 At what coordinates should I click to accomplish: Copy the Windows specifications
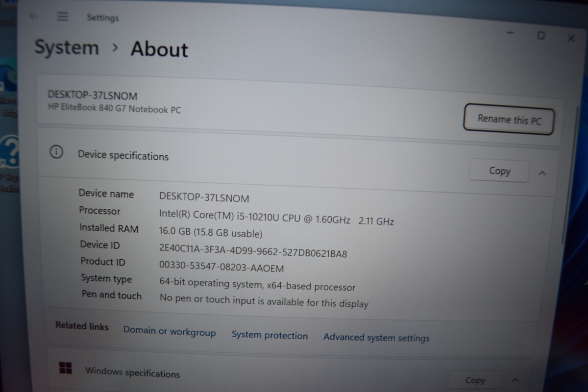coord(475,380)
